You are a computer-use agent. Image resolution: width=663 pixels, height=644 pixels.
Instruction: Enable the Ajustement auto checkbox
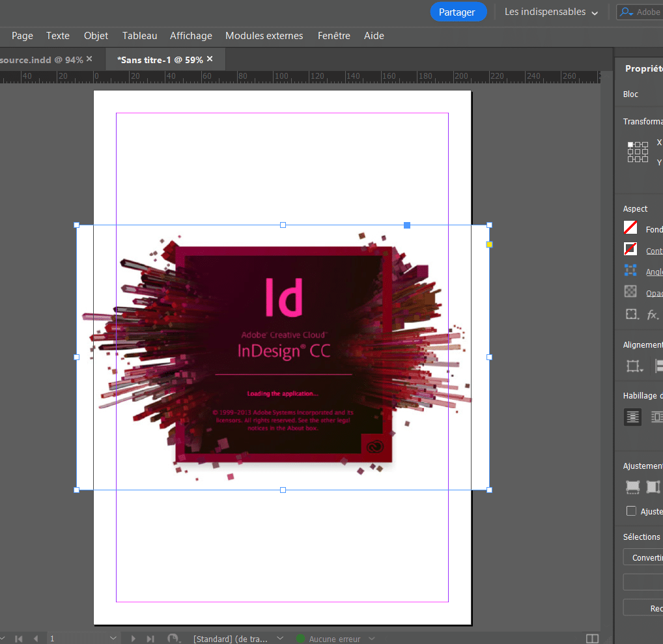pos(631,511)
